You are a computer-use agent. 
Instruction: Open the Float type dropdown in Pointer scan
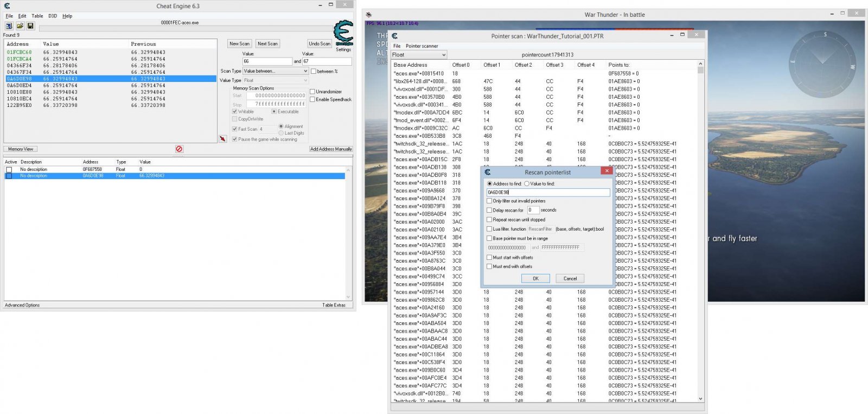click(x=419, y=55)
